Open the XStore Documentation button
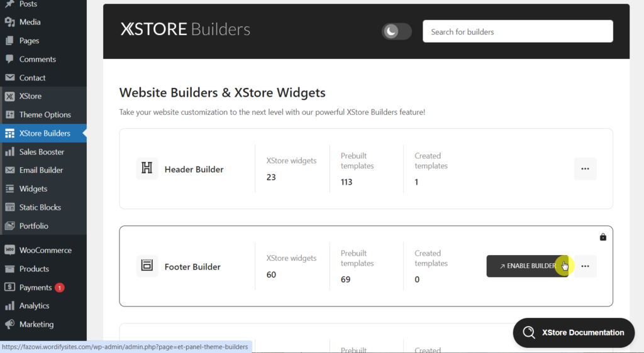Image resolution: width=644 pixels, height=353 pixels. pyautogui.click(x=574, y=332)
